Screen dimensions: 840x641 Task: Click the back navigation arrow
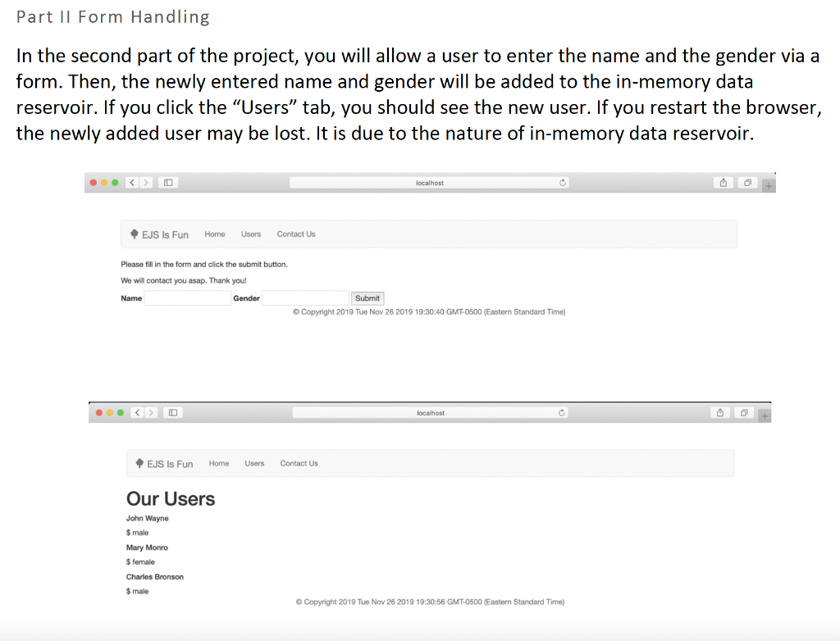pos(132,182)
